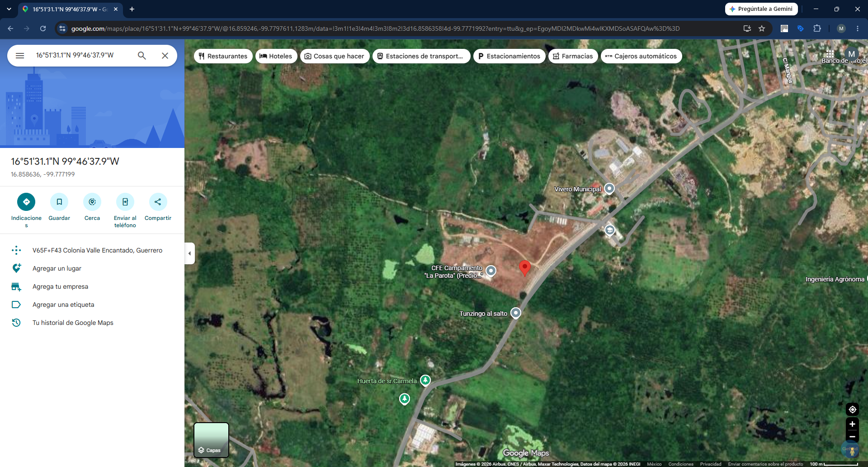Center map on my location

(852, 410)
